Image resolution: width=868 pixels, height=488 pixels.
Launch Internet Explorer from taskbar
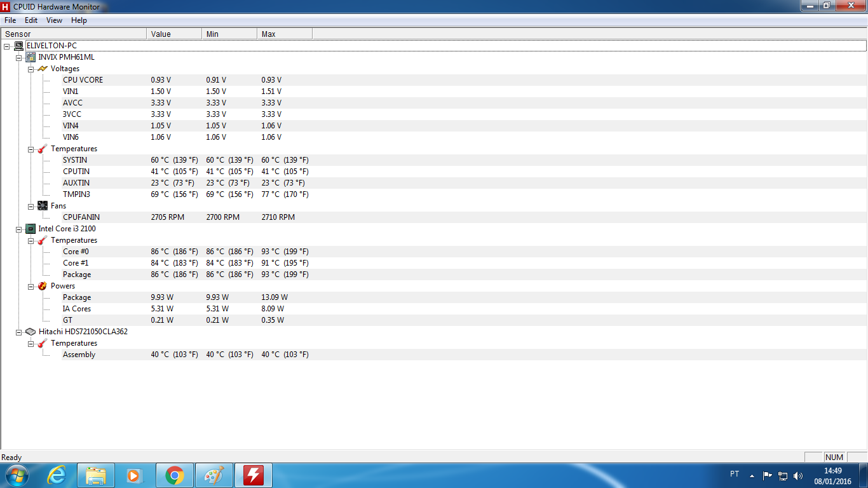[57, 475]
